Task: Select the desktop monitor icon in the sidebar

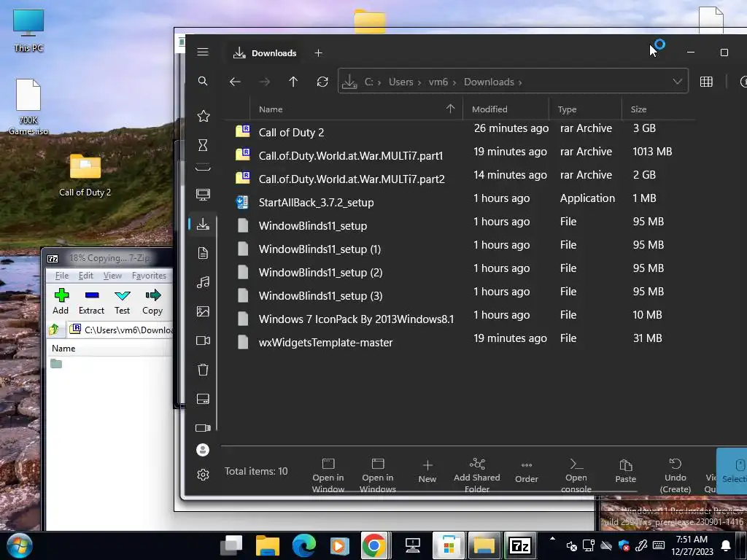Action: coord(203,194)
